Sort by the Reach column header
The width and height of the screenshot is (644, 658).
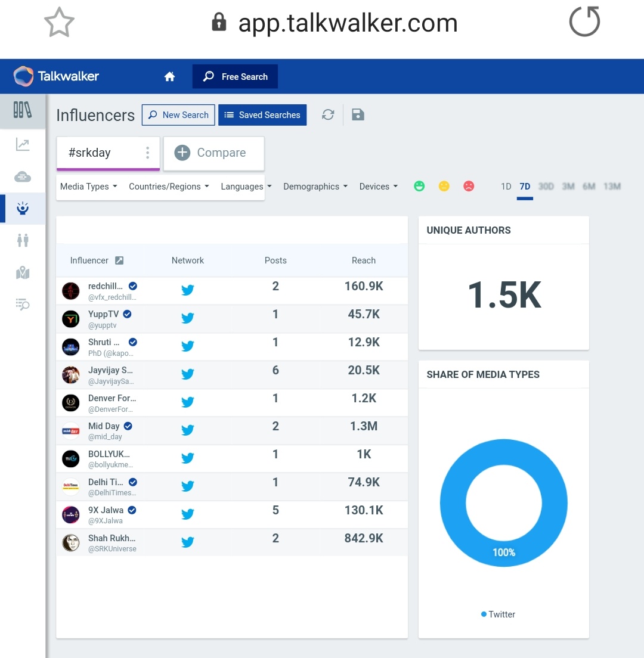tap(364, 260)
